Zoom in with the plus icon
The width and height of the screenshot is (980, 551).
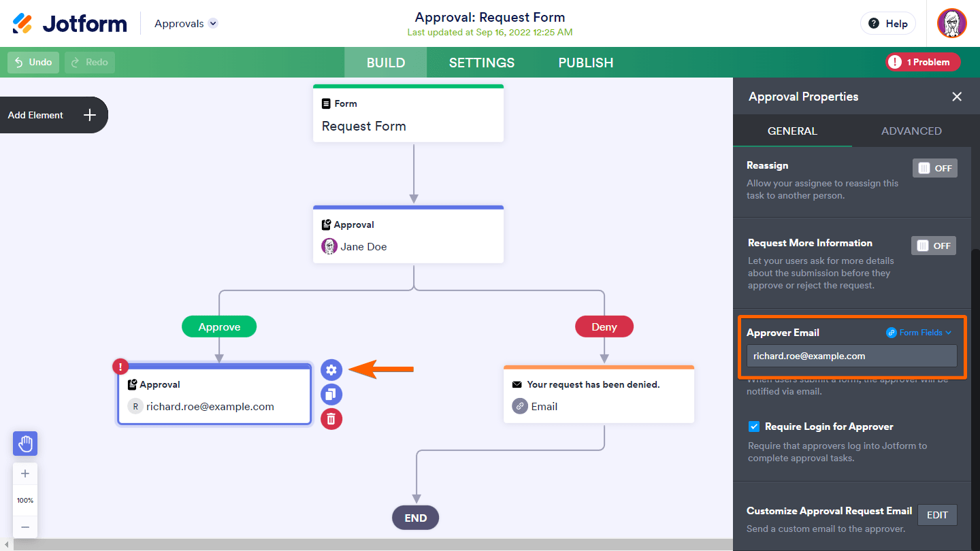tap(25, 474)
